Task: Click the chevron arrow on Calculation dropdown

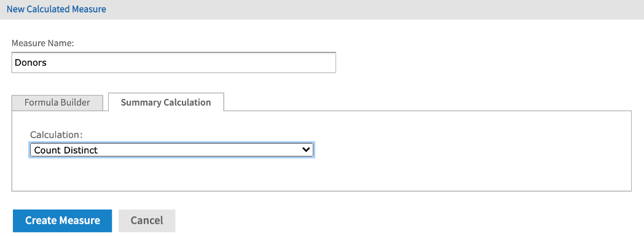Action: pyautogui.click(x=305, y=150)
